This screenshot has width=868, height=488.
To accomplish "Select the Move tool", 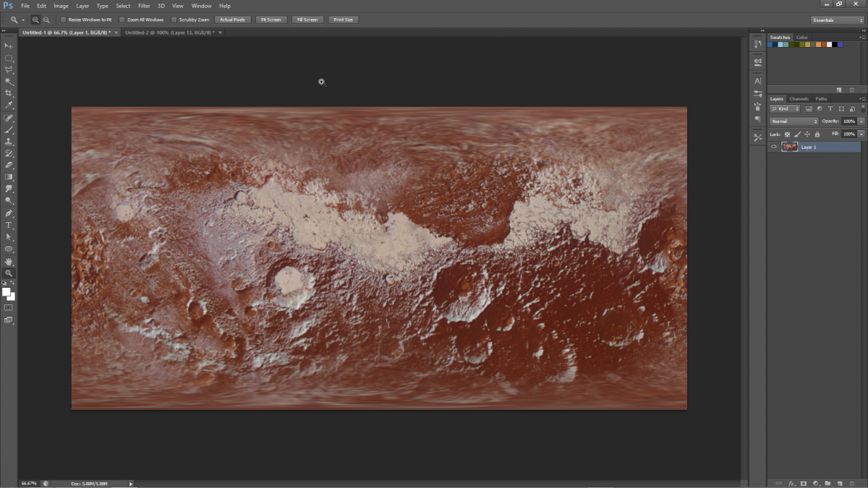I will [x=9, y=46].
